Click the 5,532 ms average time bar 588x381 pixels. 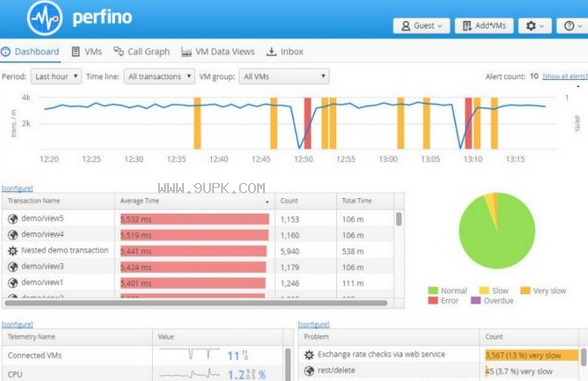(195, 219)
